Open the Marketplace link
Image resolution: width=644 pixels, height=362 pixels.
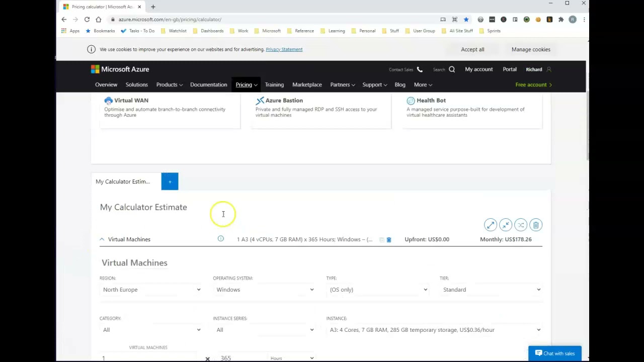(x=307, y=84)
